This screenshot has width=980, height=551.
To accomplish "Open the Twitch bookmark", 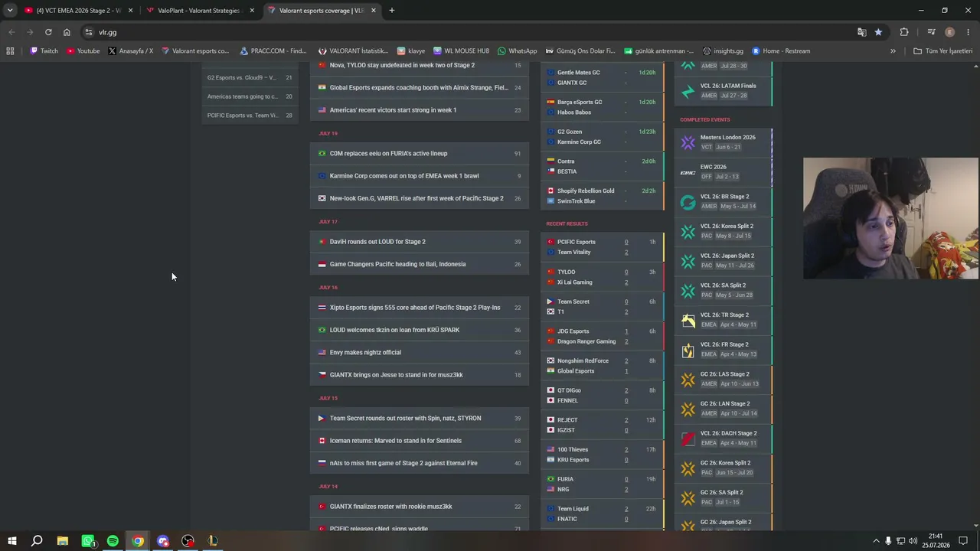I will click(x=44, y=51).
